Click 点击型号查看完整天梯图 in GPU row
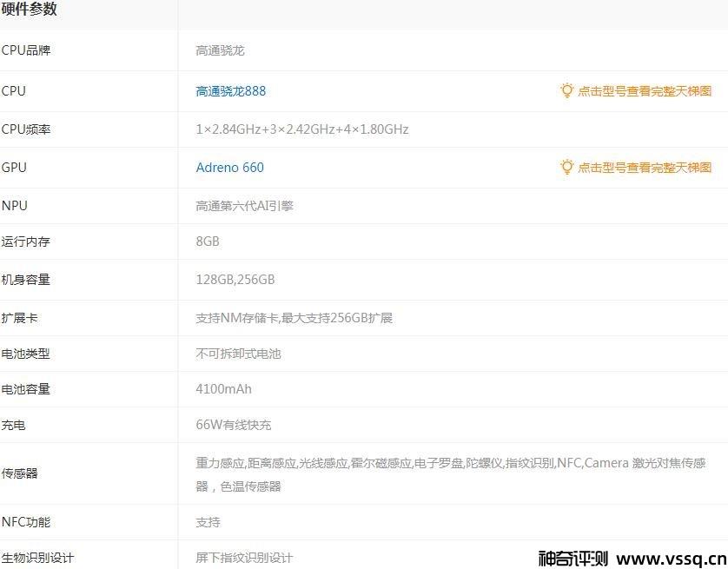The height and width of the screenshot is (569, 728). pyautogui.click(x=645, y=168)
